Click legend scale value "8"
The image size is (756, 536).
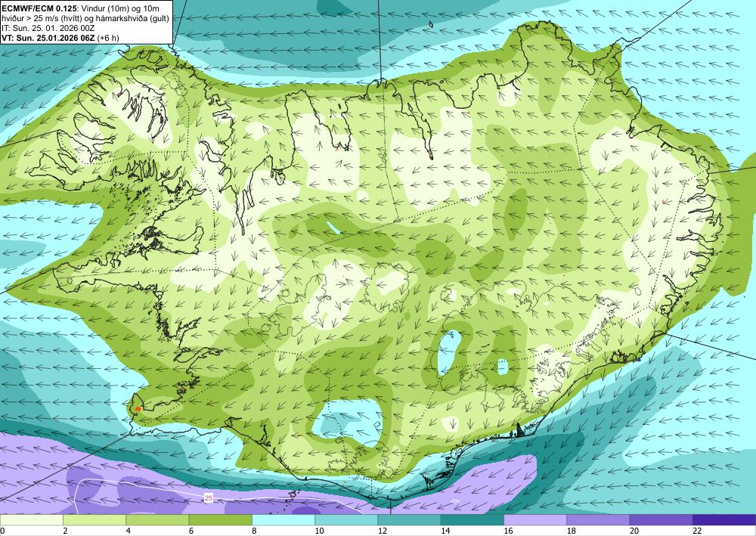pos(254,531)
